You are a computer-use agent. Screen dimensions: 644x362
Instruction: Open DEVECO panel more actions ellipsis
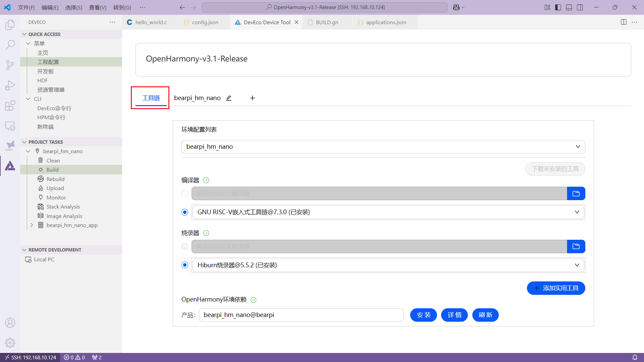pos(112,22)
